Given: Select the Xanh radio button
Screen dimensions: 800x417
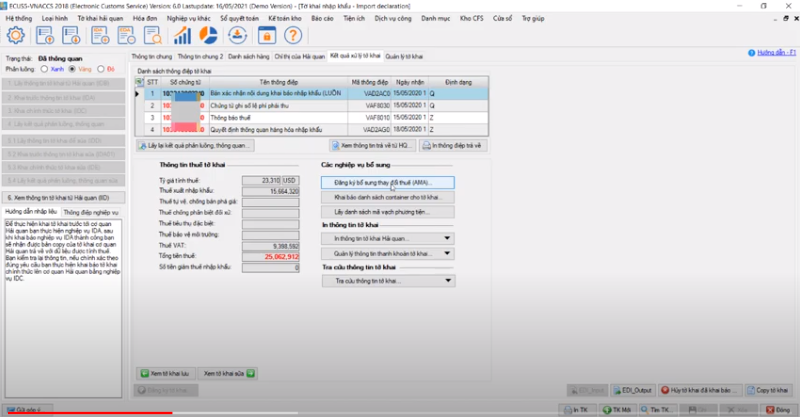Looking at the screenshot, I should (x=42, y=70).
